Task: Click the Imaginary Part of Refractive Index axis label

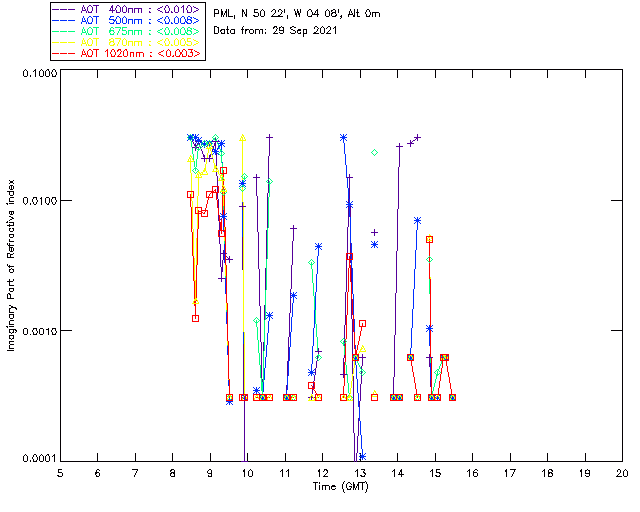Action: point(11,265)
